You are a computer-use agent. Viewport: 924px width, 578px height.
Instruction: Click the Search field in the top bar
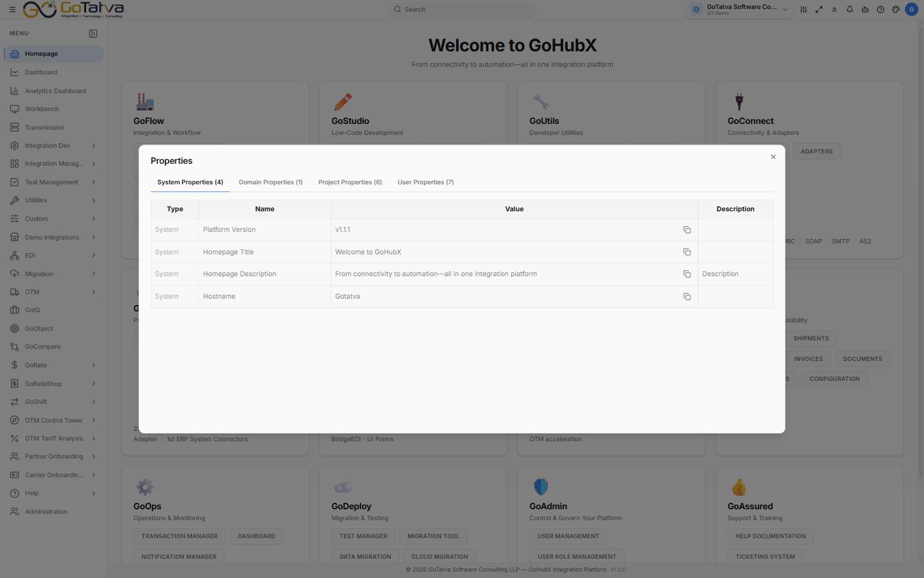point(462,10)
